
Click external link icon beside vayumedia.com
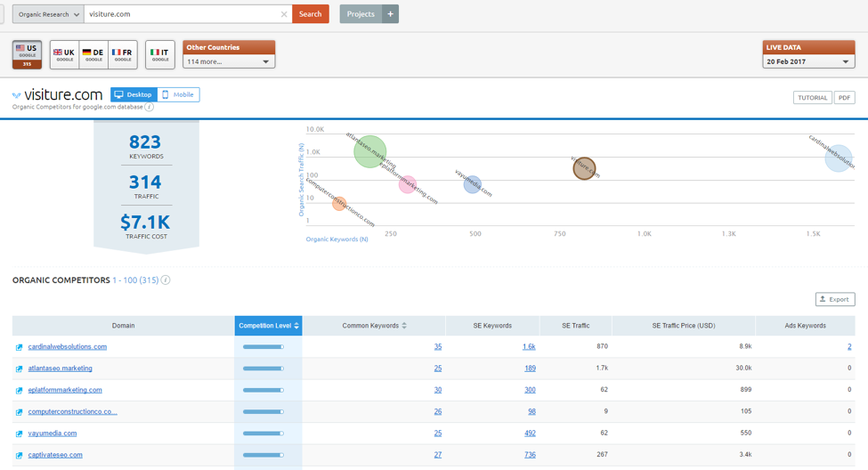[x=19, y=434]
